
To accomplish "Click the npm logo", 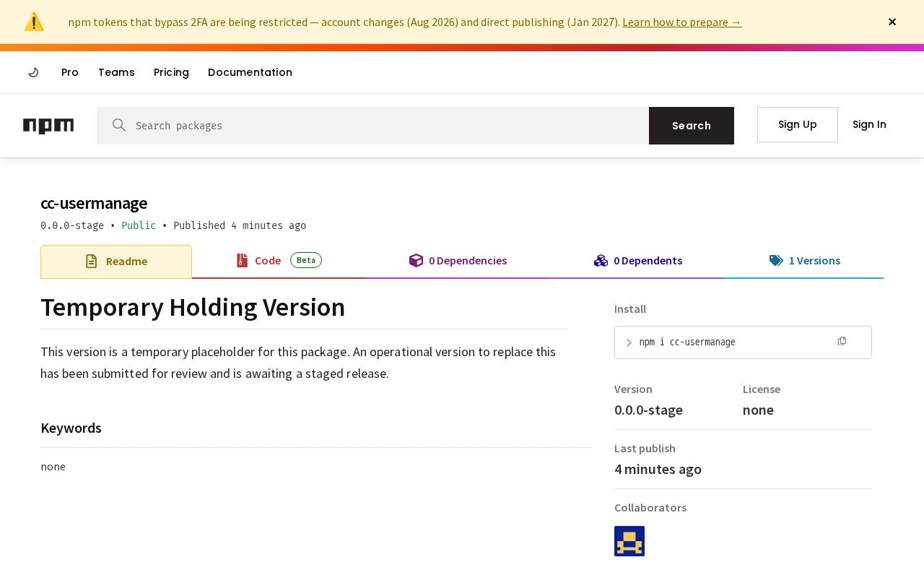I will pyautogui.click(x=48, y=126).
